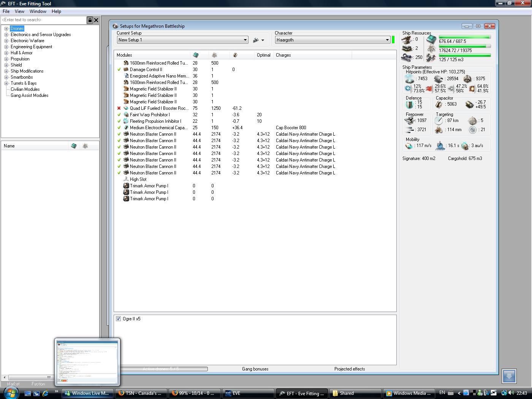
Task: Expand the Electronic Warfare category
Action: click(6, 41)
